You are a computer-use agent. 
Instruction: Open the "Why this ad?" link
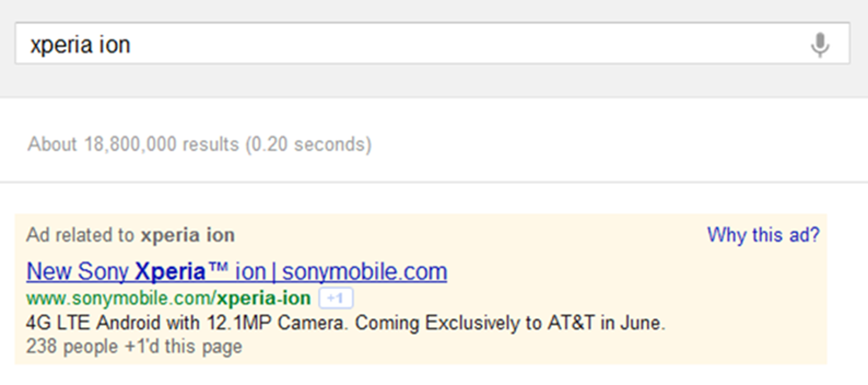coord(763,235)
